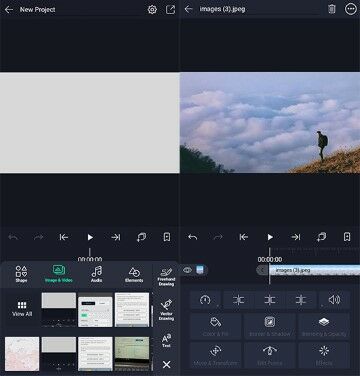The image size is (360, 376).
Task: Play the preview in images (3).jpeg screen
Action: pos(270,237)
